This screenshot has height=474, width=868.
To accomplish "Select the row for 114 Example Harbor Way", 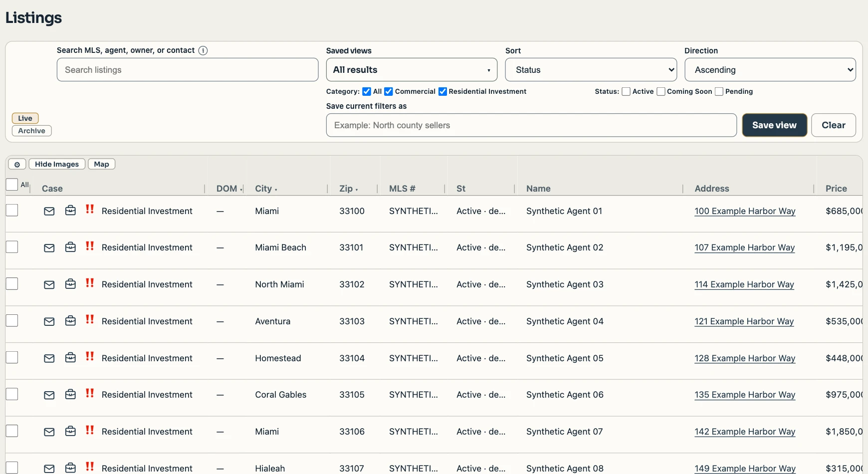I will [x=12, y=284].
